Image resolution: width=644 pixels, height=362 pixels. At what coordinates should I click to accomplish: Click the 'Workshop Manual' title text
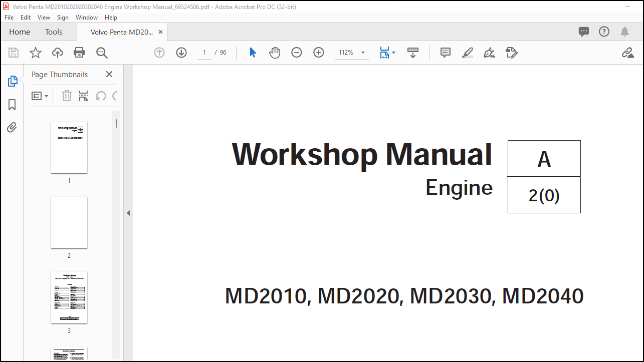tap(362, 155)
